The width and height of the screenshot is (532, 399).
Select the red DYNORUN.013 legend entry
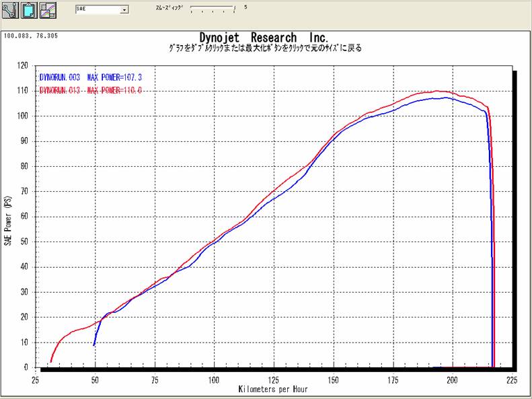point(90,89)
